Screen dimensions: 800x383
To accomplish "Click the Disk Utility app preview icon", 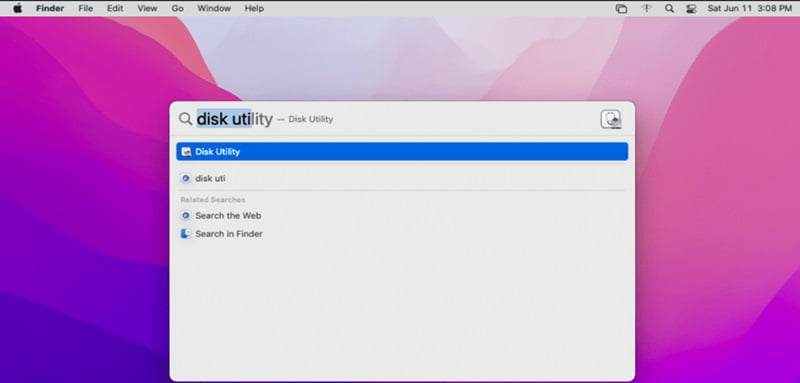I will [611, 119].
